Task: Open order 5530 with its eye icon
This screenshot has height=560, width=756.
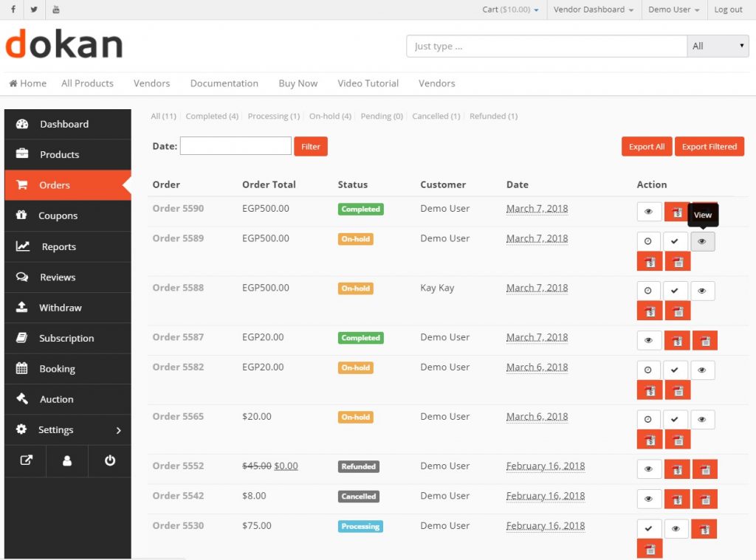Action: coord(676,529)
